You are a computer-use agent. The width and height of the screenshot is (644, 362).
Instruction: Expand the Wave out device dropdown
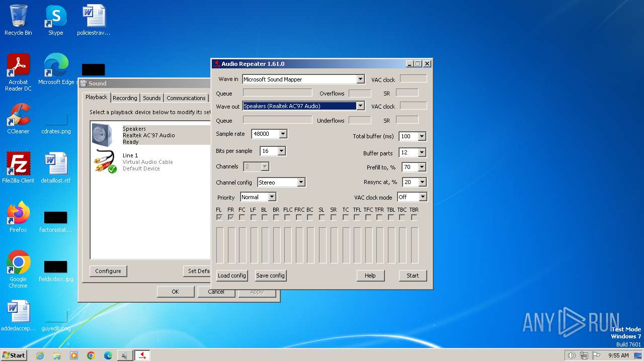point(360,106)
